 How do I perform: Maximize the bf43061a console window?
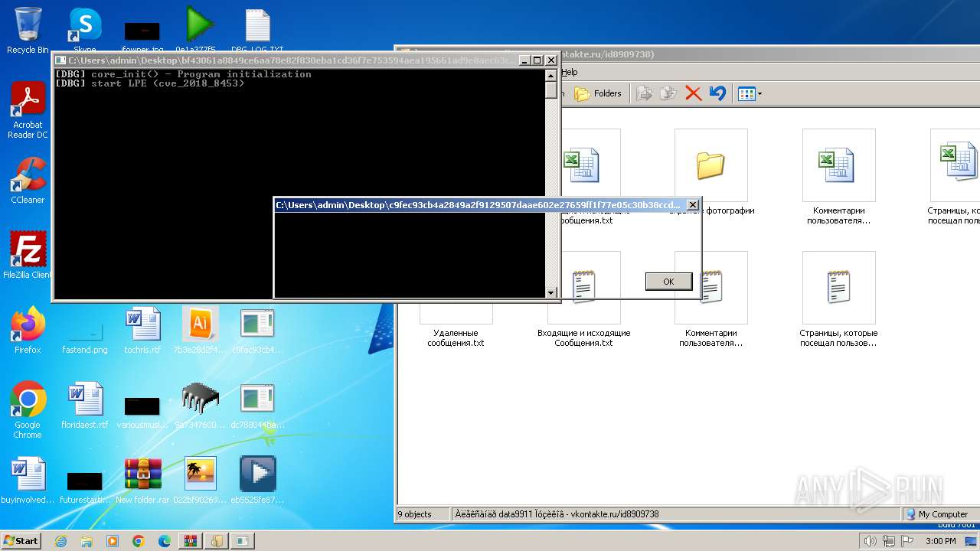click(537, 60)
